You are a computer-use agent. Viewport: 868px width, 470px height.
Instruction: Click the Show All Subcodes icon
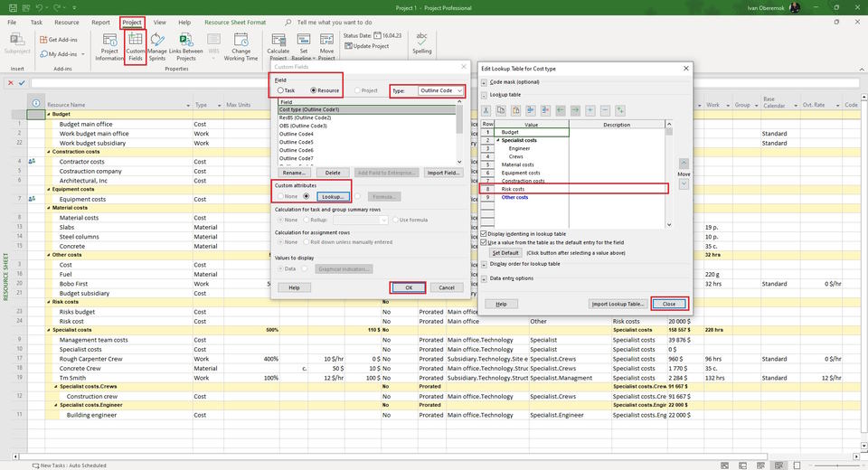(620, 110)
